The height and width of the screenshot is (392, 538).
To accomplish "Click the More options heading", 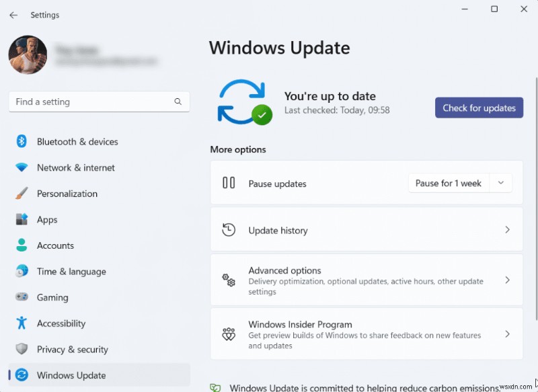I will point(238,149).
